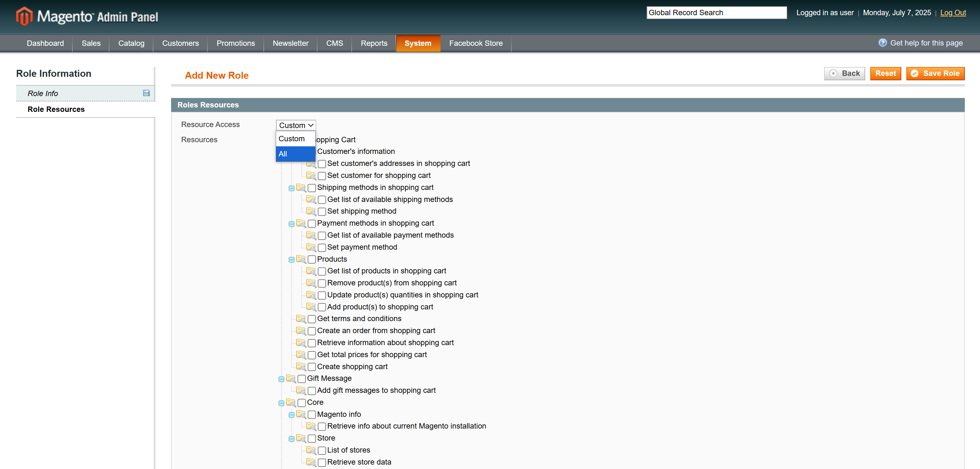Check Retrieve info about current Magento installation
The height and width of the screenshot is (469, 980).
(x=322, y=426)
